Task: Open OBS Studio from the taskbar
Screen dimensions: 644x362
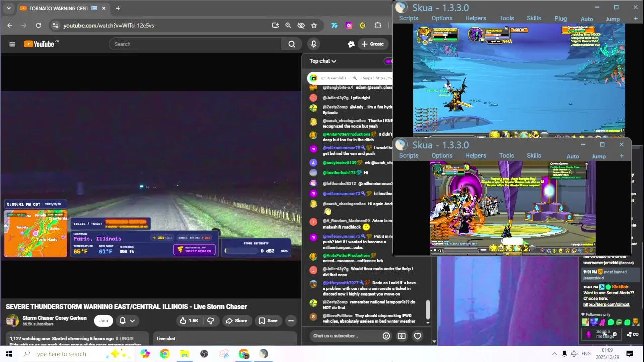Action: (x=204, y=354)
